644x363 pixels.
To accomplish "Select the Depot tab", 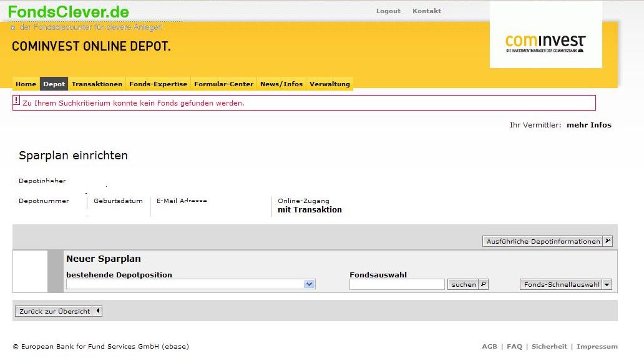I will pyautogui.click(x=54, y=84).
